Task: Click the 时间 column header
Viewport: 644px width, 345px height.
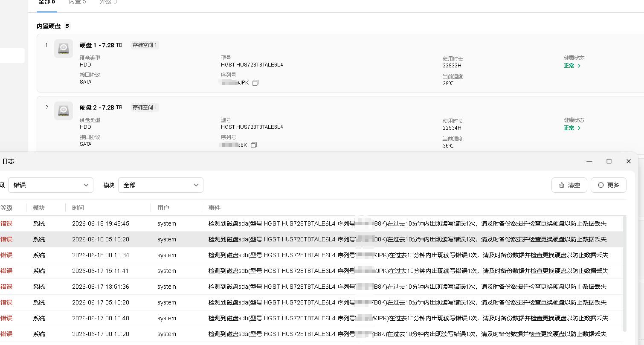Action: (x=78, y=208)
